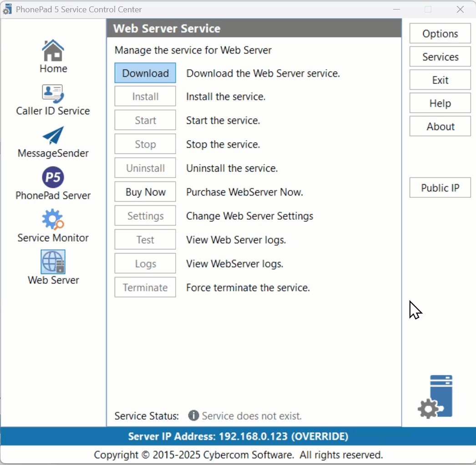Screen dimensions: 476x465
Task: Click the PhonePad Server label
Action: pos(53,196)
